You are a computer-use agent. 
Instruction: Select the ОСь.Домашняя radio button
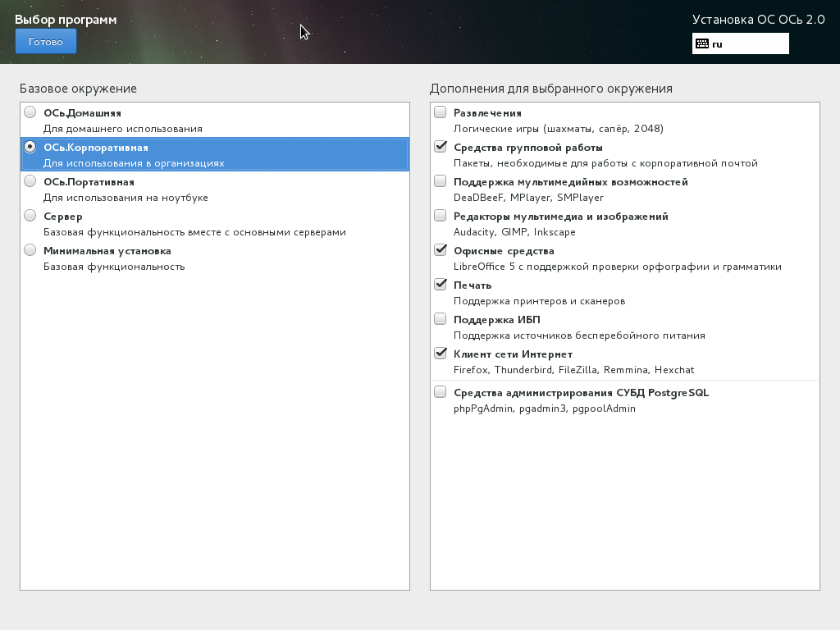[x=30, y=112]
